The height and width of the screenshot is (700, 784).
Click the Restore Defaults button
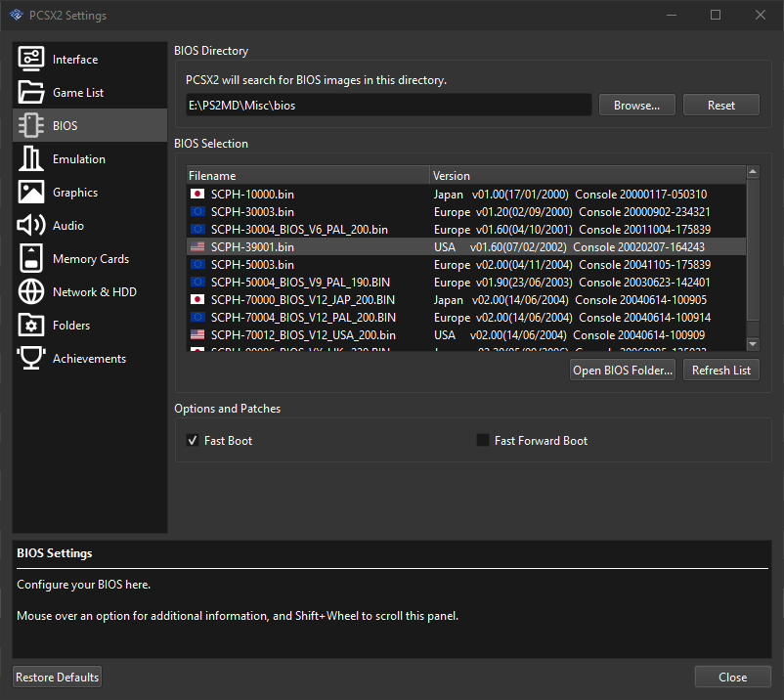(x=57, y=677)
